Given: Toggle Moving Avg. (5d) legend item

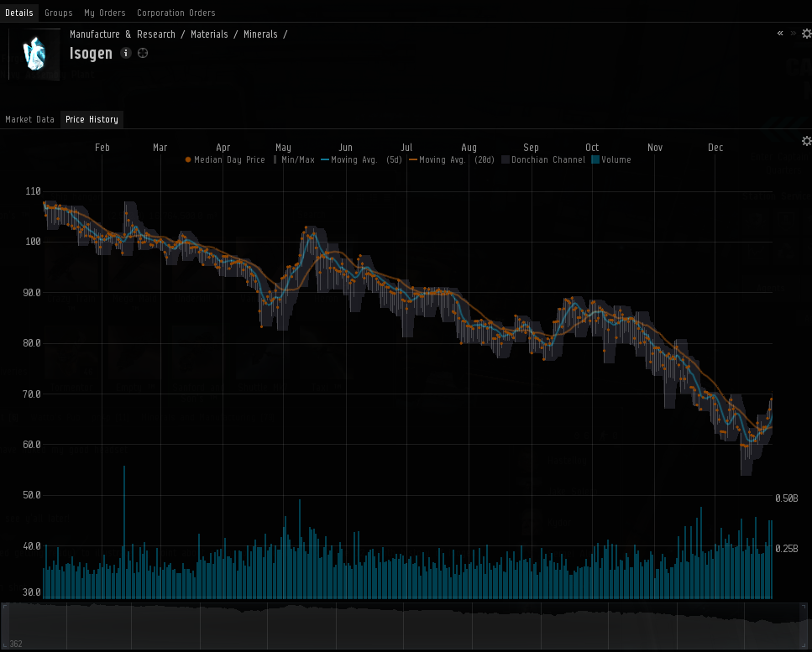Looking at the screenshot, I should (x=361, y=160).
